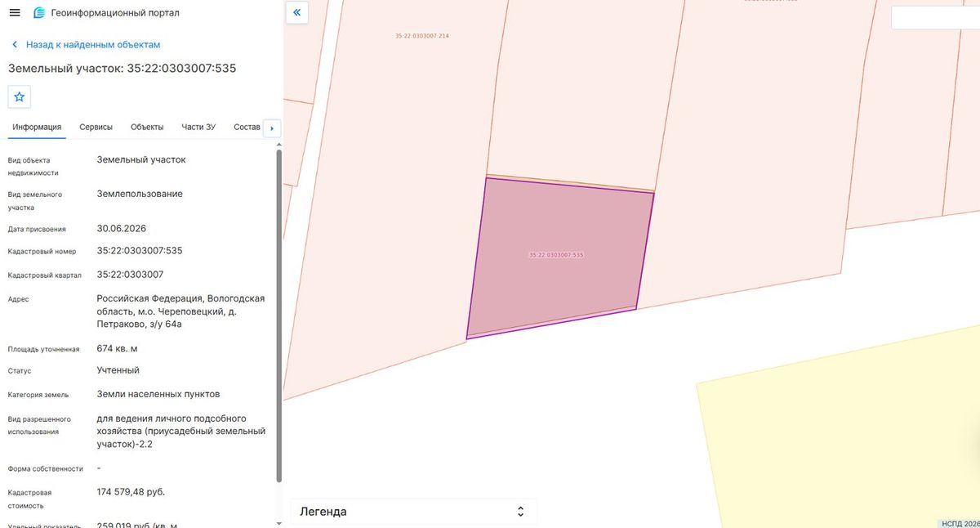Click the Кадастровый квартал value 35:22:0303007
Screen dimensions: 980x528
click(130, 275)
